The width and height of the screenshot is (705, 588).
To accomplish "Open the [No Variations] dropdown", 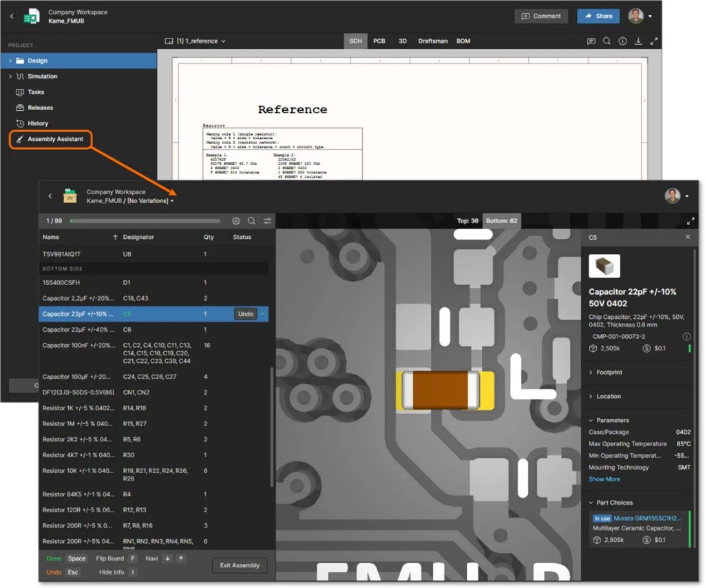I will [x=150, y=201].
